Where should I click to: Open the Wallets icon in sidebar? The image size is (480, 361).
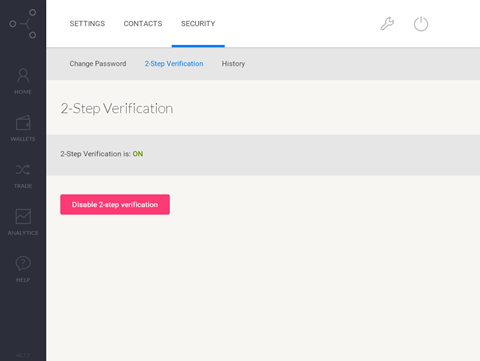[x=23, y=123]
